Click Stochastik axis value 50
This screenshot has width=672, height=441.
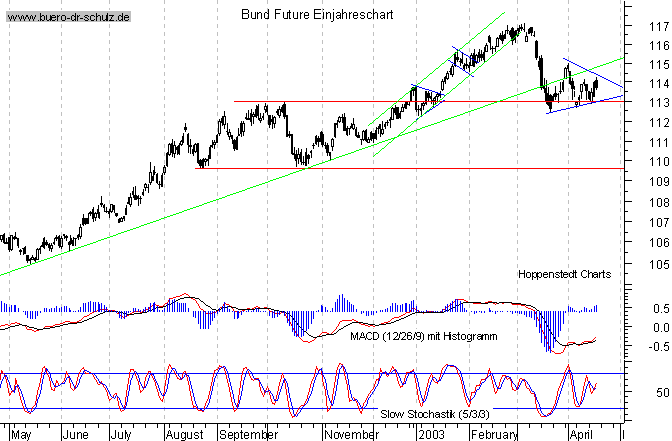pyautogui.click(x=663, y=393)
